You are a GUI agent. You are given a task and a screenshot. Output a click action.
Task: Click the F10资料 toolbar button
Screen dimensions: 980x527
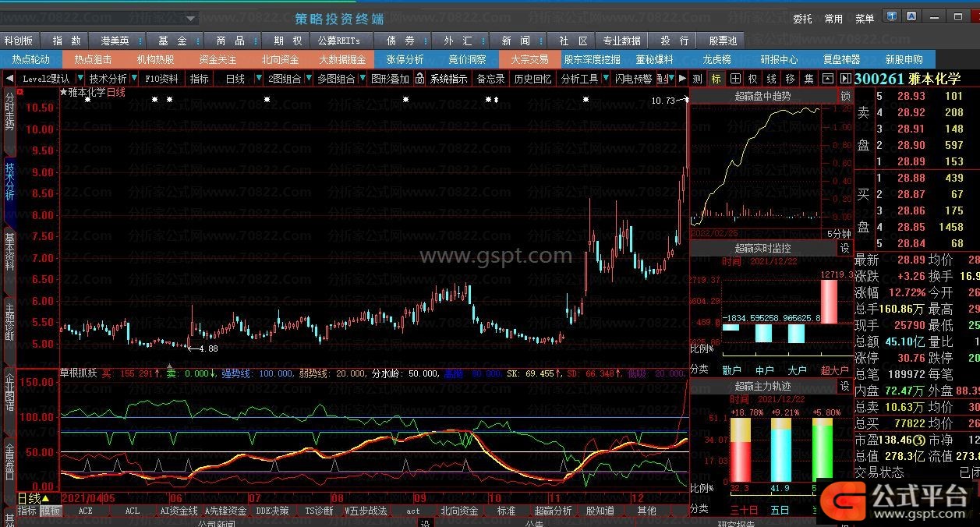tap(161, 79)
